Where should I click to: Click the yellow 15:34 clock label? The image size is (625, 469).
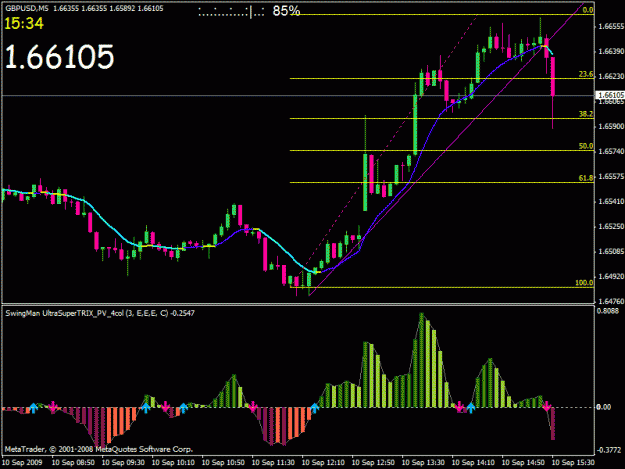click(24, 24)
